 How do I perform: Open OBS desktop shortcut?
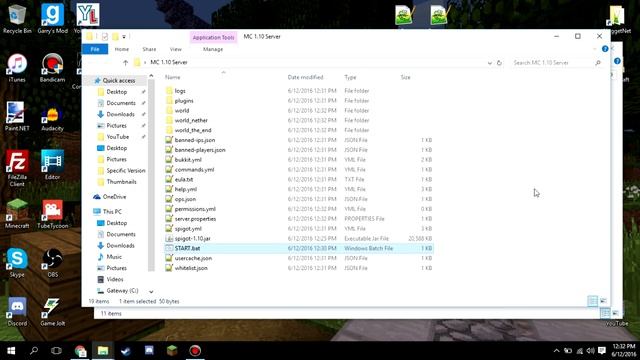52,262
